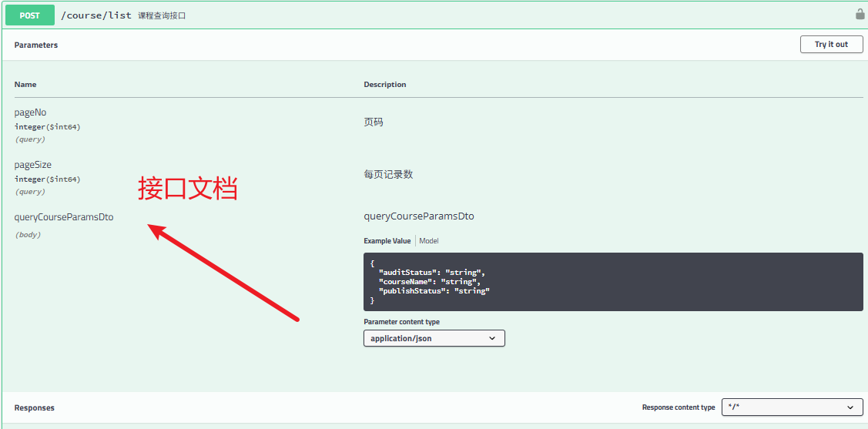Click the "courseName" line in example JSON
Image resolution: width=868 pixels, height=429 pixels.
[430, 282]
